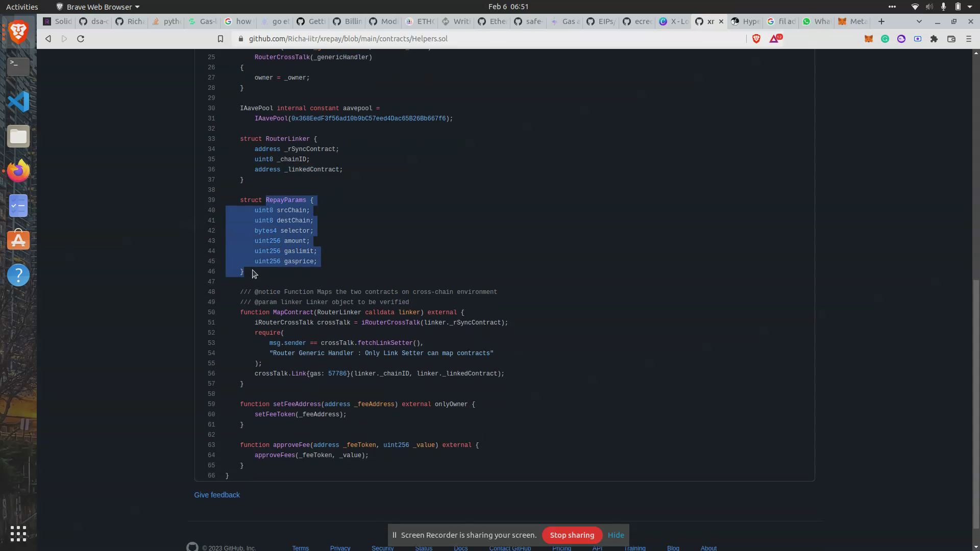Open the Brave hamburger main menu
The height and width of the screenshot is (551, 980).
(969, 39)
